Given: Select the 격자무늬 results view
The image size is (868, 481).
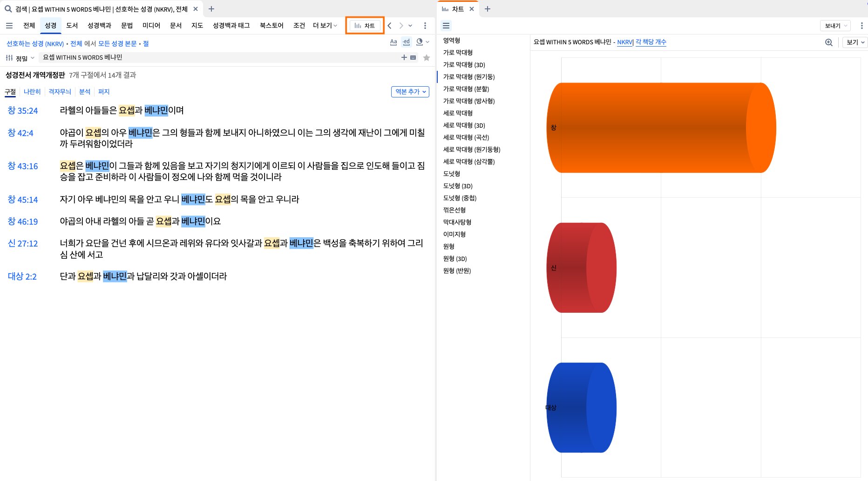Looking at the screenshot, I should (x=60, y=92).
